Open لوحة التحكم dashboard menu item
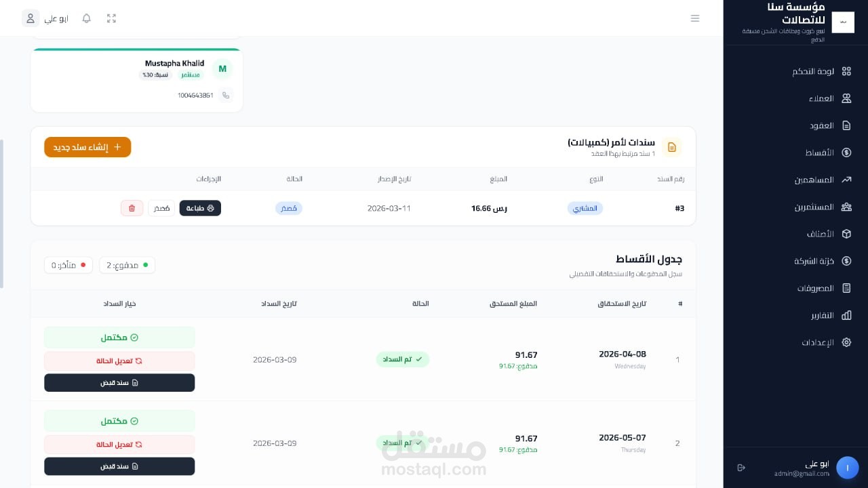868x488 pixels. point(821,71)
